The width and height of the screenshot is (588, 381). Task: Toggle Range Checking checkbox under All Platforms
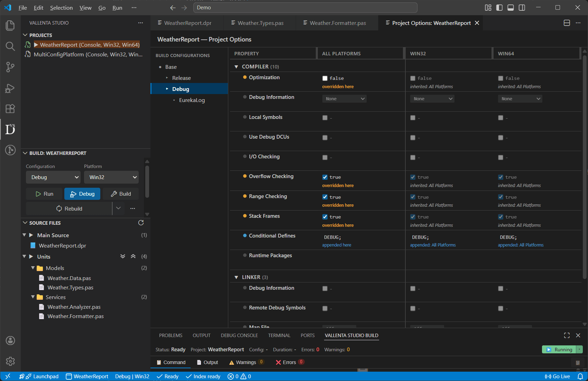pyautogui.click(x=325, y=197)
